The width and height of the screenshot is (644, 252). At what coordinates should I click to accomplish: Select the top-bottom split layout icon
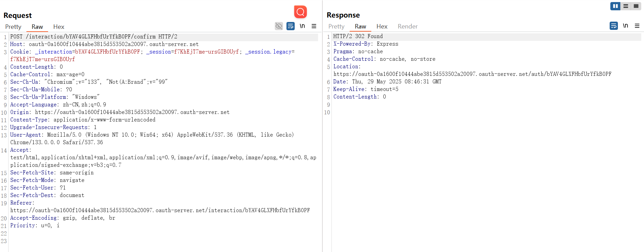(x=626, y=6)
